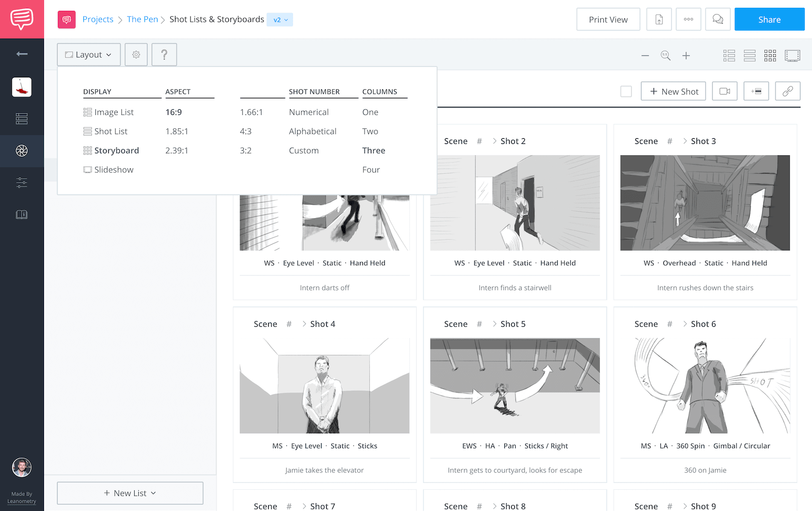Reset zoom with the magnifier icon
Screen dimensions: 812x511
pyautogui.click(x=665, y=55)
